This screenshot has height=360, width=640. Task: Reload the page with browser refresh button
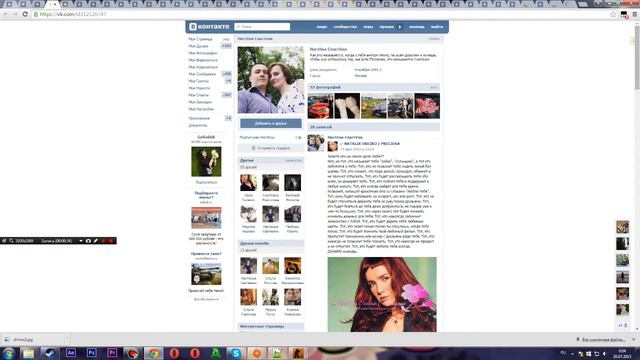(x=25, y=14)
